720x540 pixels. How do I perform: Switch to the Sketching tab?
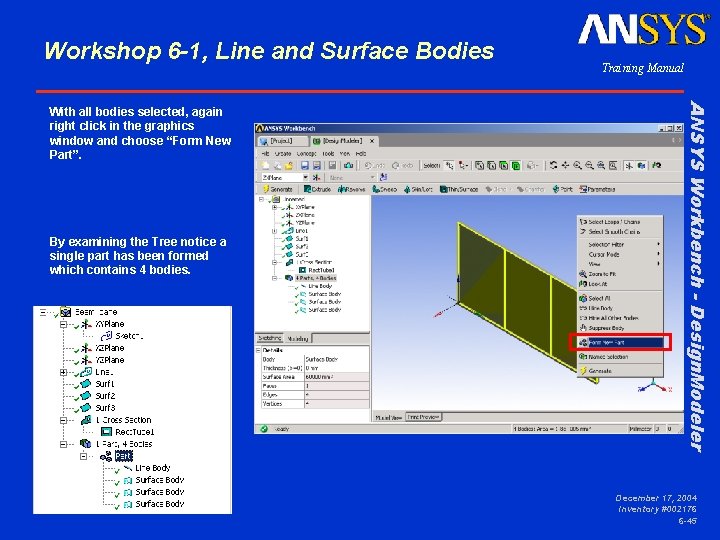pos(270,338)
